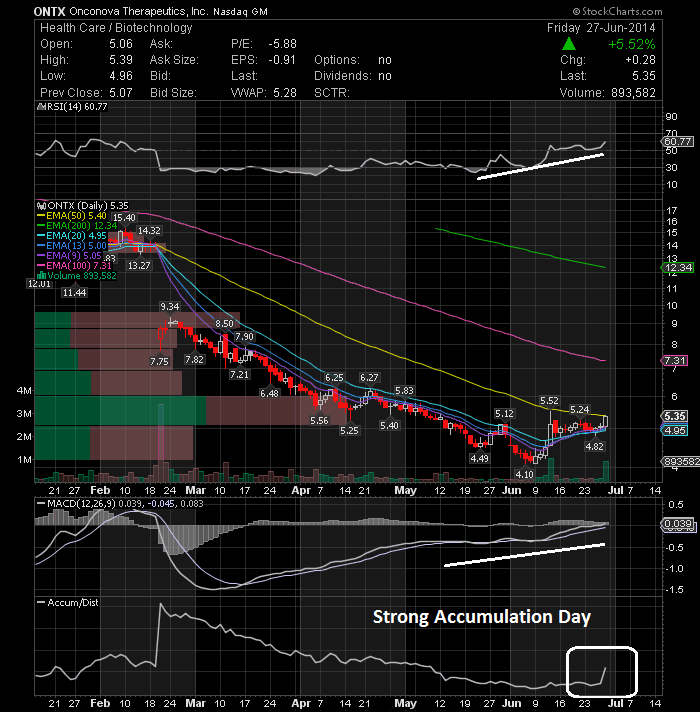The width and height of the screenshot is (700, 712).
Task: Click the Bid Size label
Action: click(173, 93)
